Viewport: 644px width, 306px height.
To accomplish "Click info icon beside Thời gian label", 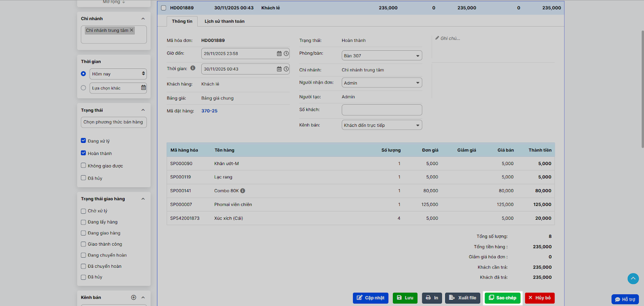I will pyautogui.click(x=193, y=68).
